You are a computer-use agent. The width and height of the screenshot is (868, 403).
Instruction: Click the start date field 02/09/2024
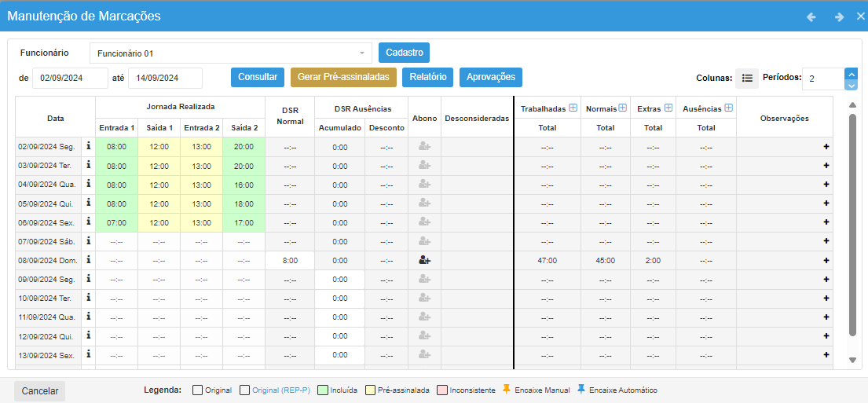70,78
